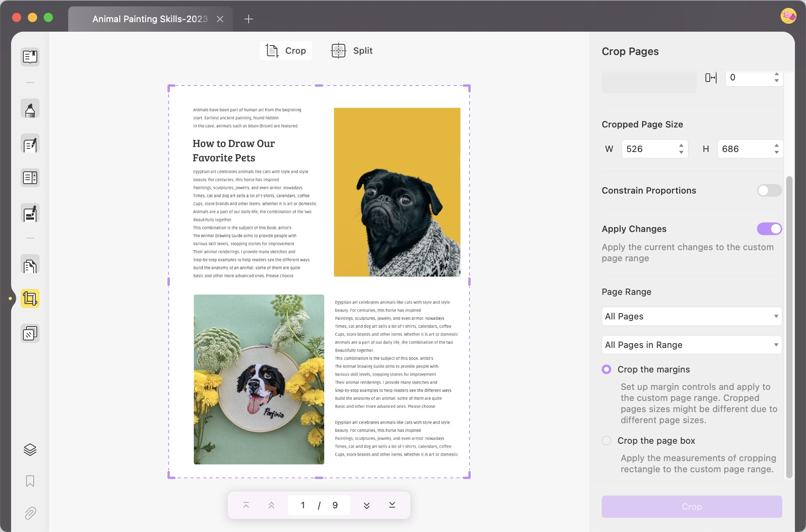
Task: Grab the bottom edge crop handle
Action: pos(319,478)
